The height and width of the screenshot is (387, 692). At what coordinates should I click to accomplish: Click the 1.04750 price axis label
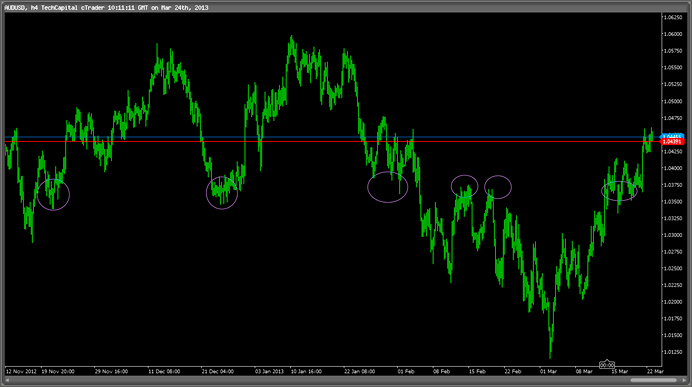pyautogui.click(x=673, y=118)
